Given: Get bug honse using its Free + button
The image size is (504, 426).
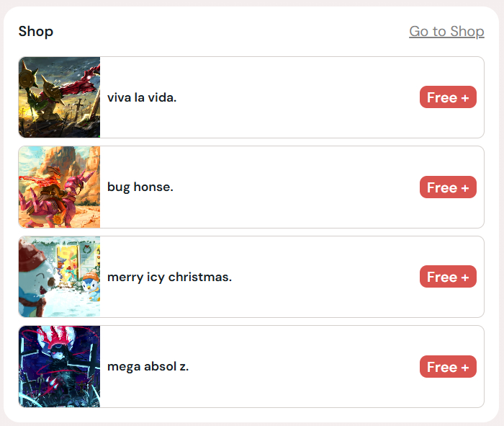Looking at the screenshot, I should (448, 187).
